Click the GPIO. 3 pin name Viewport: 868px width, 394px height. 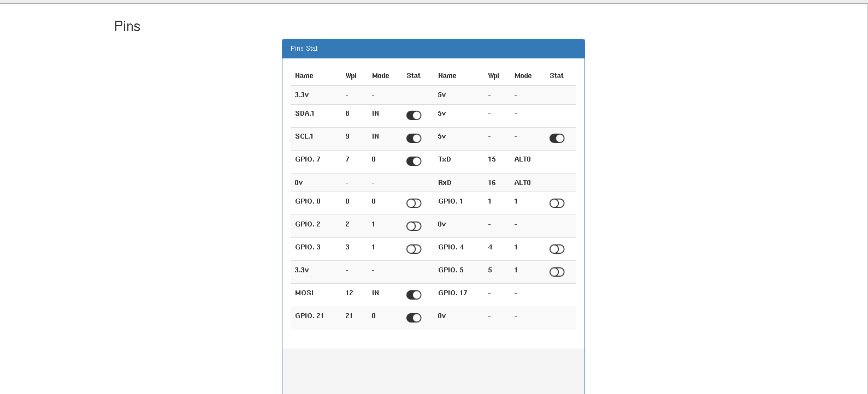tap(308, 247)
